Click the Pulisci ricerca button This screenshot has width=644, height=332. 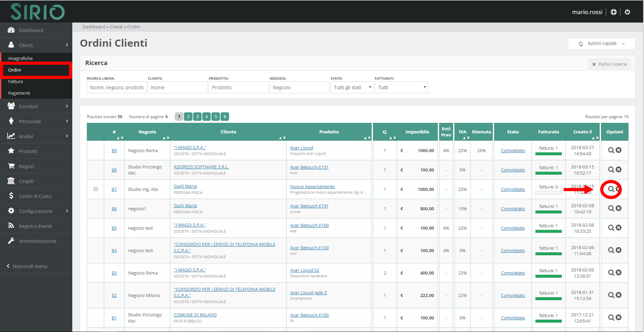[x=609, y=64]
